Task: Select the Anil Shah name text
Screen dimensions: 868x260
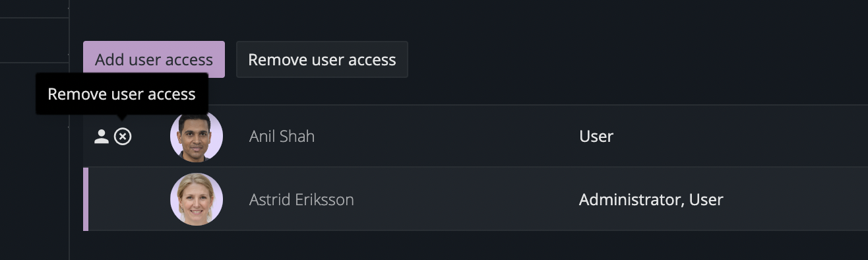Action: pyautogui.click(x=282, y=137)
